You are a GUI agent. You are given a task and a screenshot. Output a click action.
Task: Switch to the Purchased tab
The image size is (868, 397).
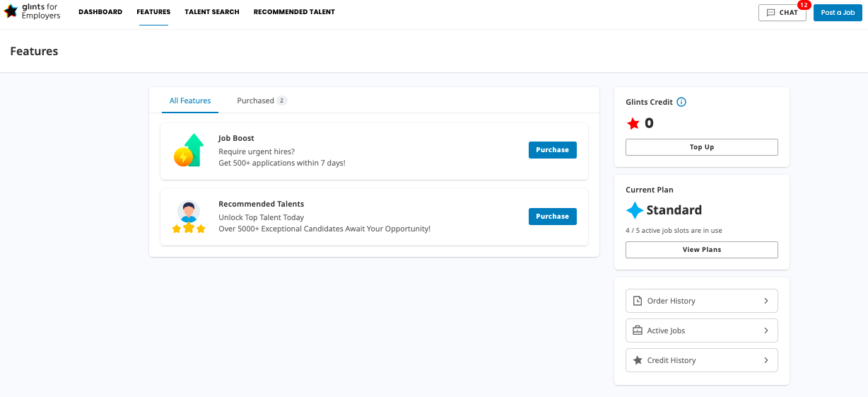[x=262, y=100]
